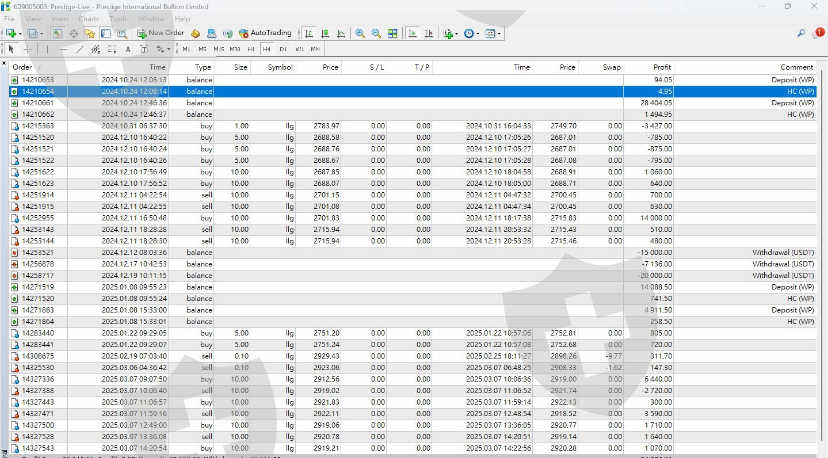Open the Help menu
Viewport: 828px width, 458px height.
point(182,19)
